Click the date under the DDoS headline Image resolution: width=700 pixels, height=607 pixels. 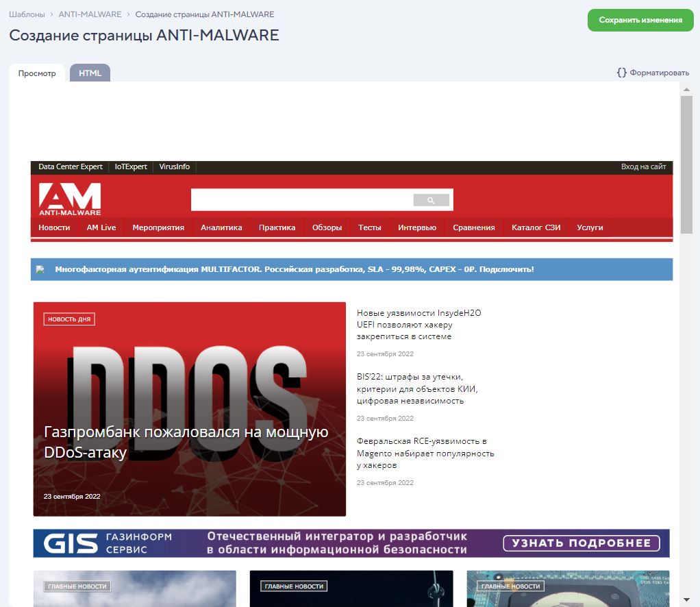point(72,496)
